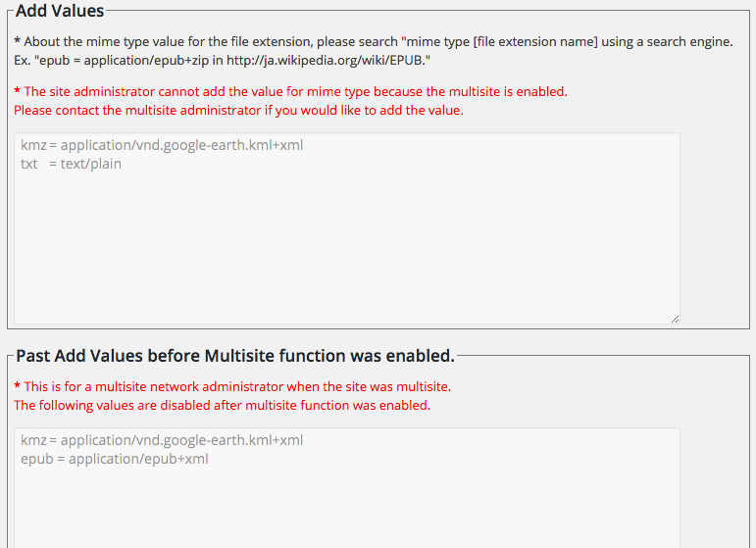Click the "This is for a multisite network" note
This screenshot has width=756, height=548.
click(x=237, y=386)
